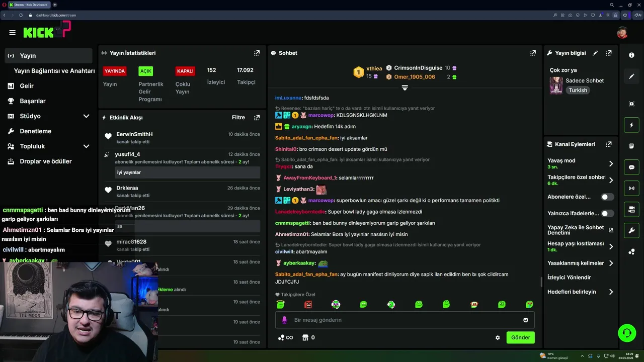Open Yayın Bağlantısı ve Anahtarı page
The width and height of the screenshot is (644, 362).
click(x=54, y=71)
